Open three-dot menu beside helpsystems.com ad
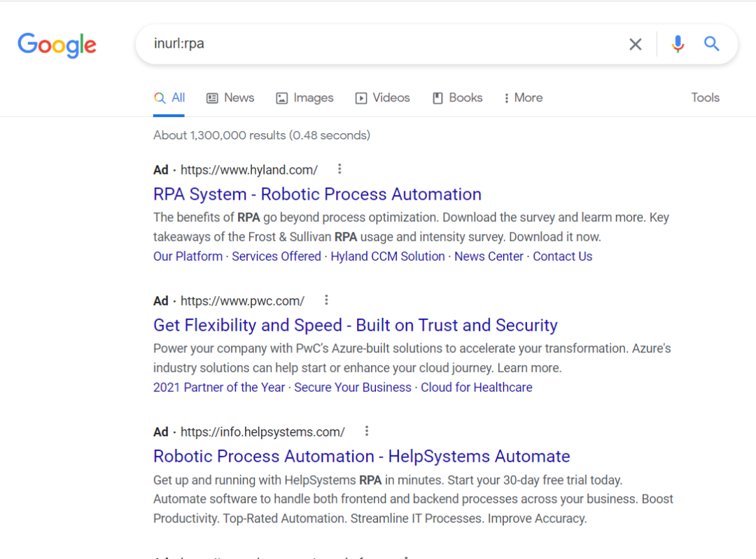The height and width of the screenshot is (559, 756). pos(366,431)
